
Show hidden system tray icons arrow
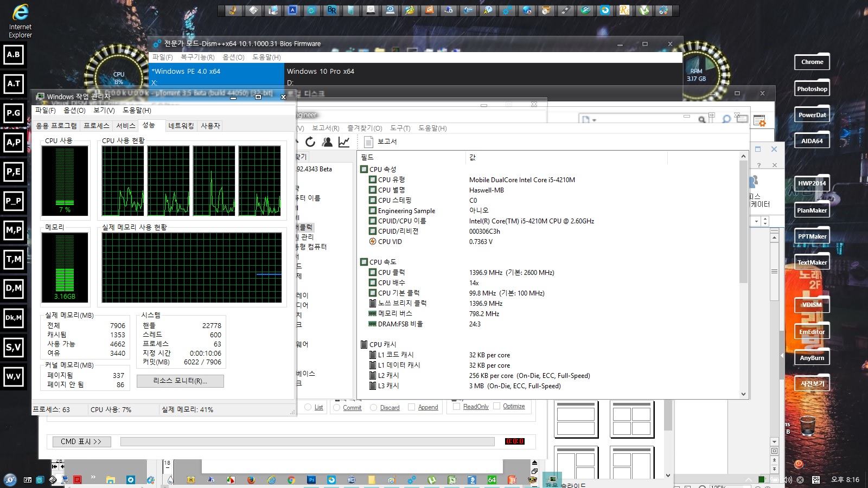coord(749,480)
